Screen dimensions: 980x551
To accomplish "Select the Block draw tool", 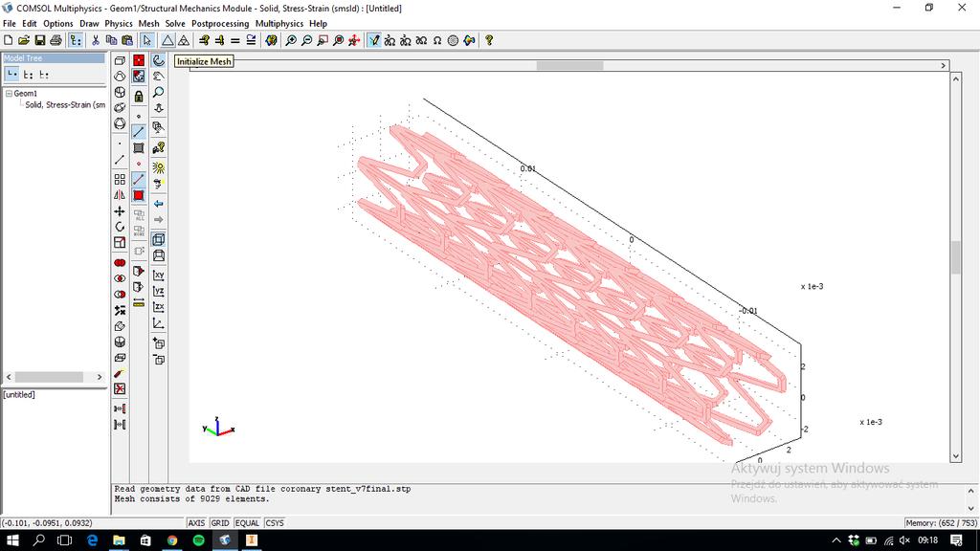I will point(120,60).
